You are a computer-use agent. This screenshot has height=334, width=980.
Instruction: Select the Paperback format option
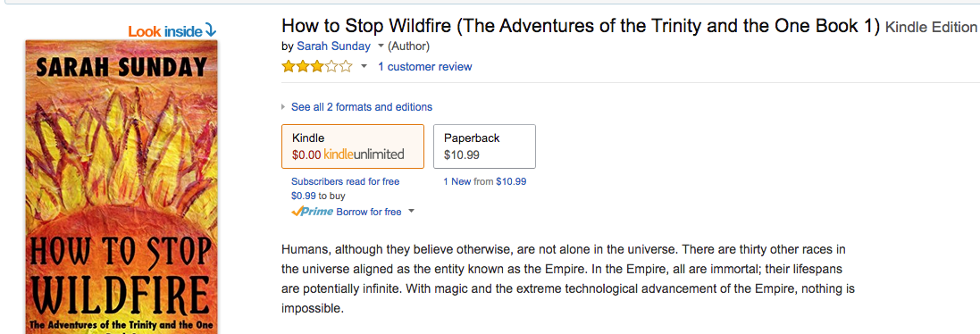(x=485, y=146)
